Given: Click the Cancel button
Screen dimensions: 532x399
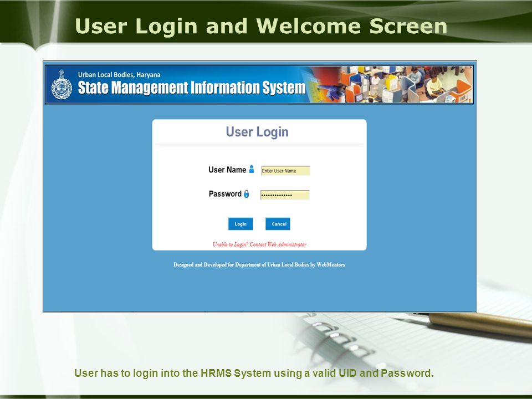Looking at the screenshot, I should click(x=278, y=224).
